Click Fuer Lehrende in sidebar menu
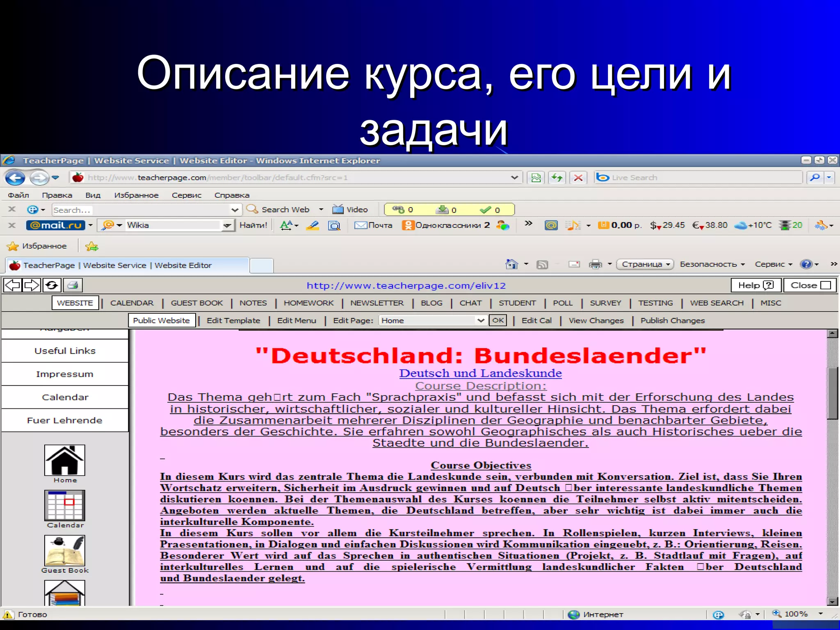The height and width of the screenshot is (630, 840). (65, 420)
